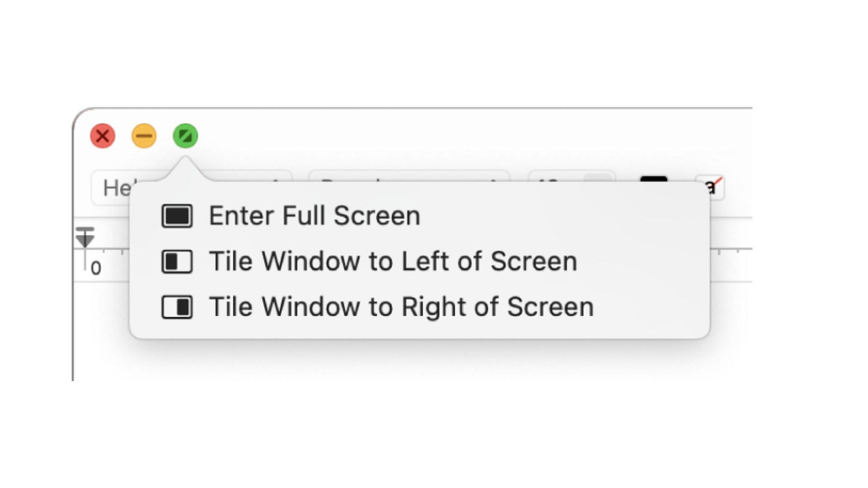Click the green full screen window button
Viewport: 868px width, 488px height.
pyautogui.click(x=185, y=136)
